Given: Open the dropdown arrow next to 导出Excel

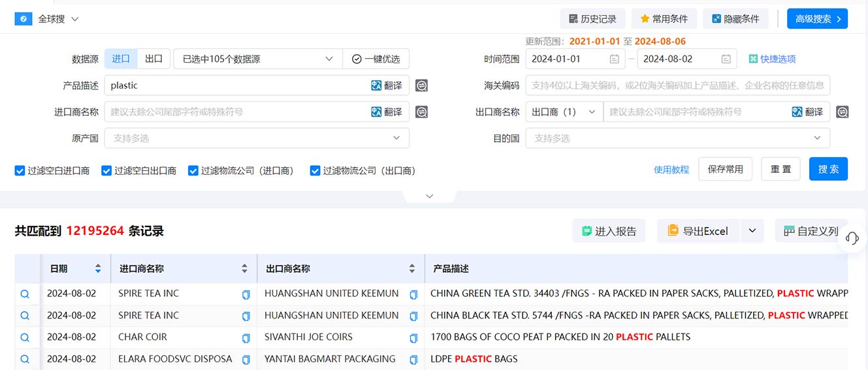Looking at the screenshot, I should pyautogui.click(x=752, y=231).
